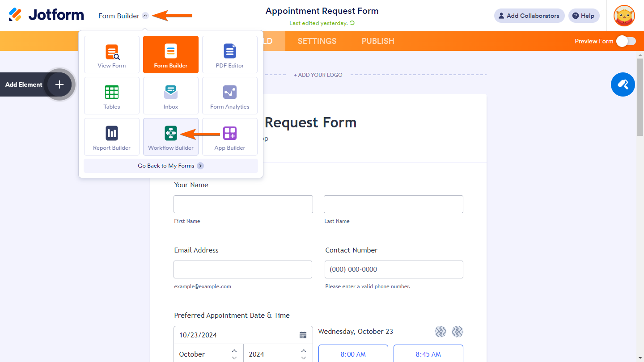Viewport: 644px width, 362px height.
Task: Open the App Builder
Action: (230, 137)
